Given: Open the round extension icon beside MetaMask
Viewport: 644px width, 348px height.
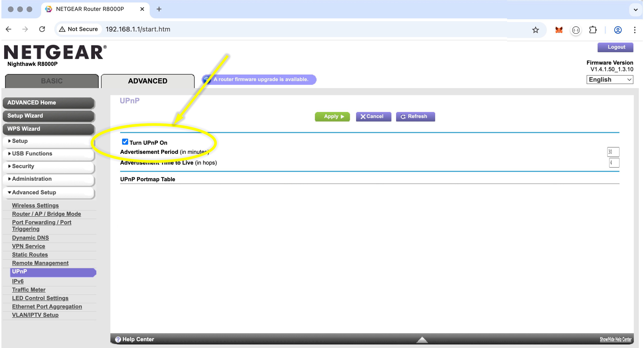Looking at the screenshot, I should (x=576, y=30).
